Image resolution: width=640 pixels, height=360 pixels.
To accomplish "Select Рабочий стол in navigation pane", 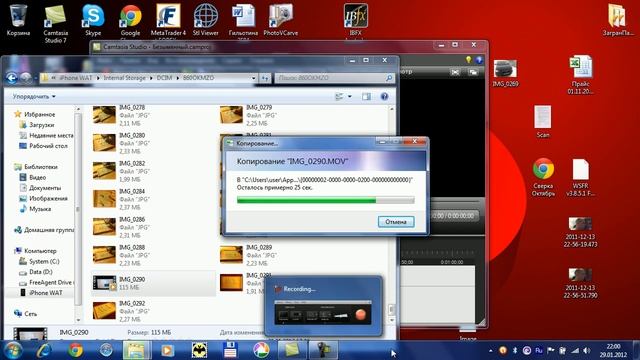I will (x=48, y=146).
